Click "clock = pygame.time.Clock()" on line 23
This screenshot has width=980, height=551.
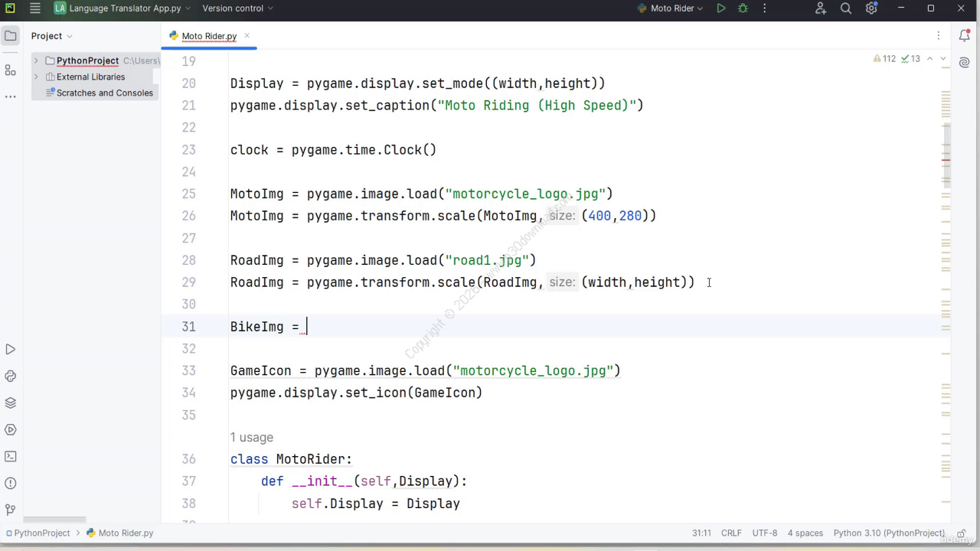(333, 150)
